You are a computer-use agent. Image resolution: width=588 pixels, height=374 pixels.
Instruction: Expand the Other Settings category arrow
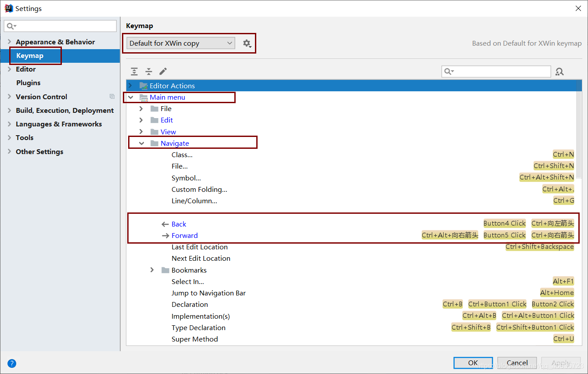click(x=9, y=151)
